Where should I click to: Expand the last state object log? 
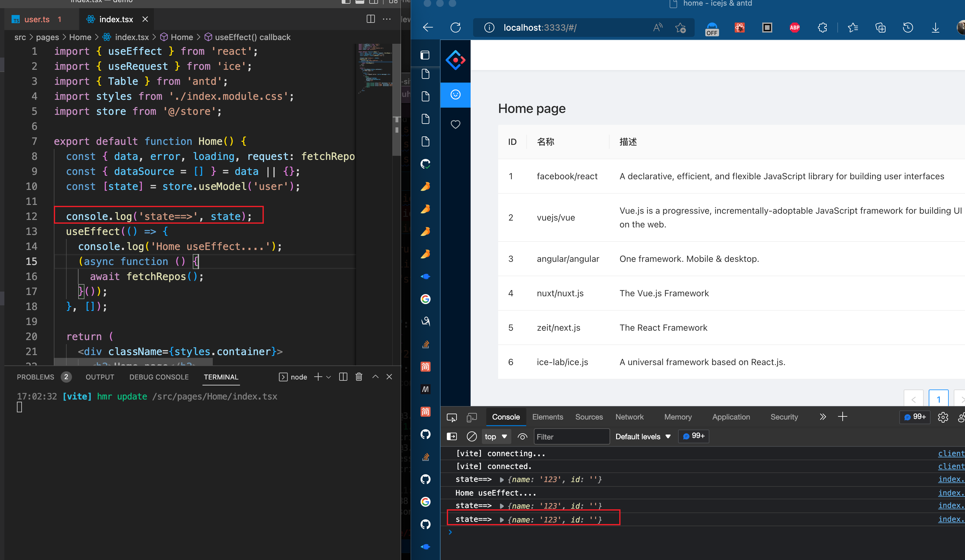coord(502,519)
